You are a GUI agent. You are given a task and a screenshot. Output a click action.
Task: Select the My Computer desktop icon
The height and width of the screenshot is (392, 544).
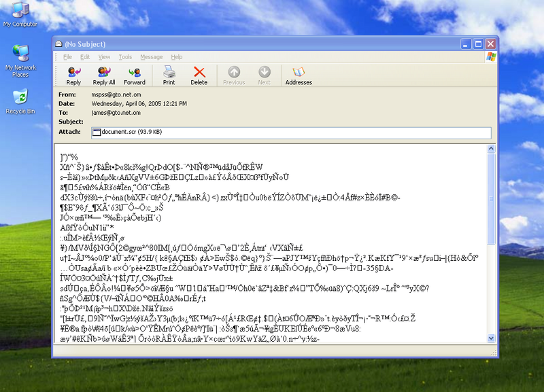(x=20, y=14)
